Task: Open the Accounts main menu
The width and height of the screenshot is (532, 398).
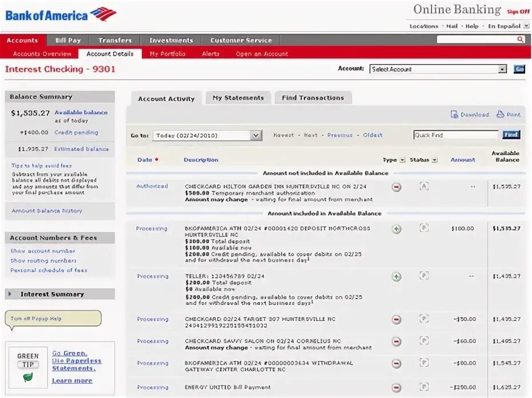Action: tap(22, 41)
